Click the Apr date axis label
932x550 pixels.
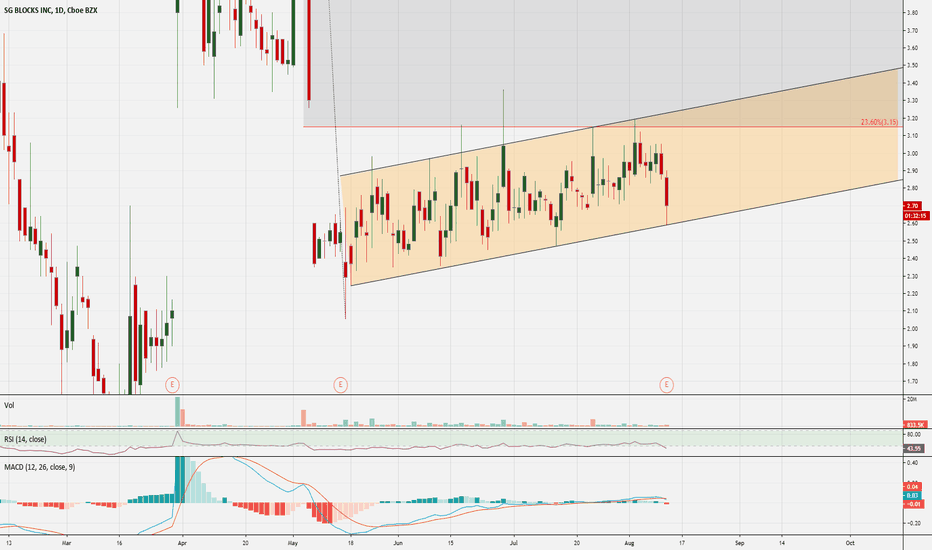182,543
